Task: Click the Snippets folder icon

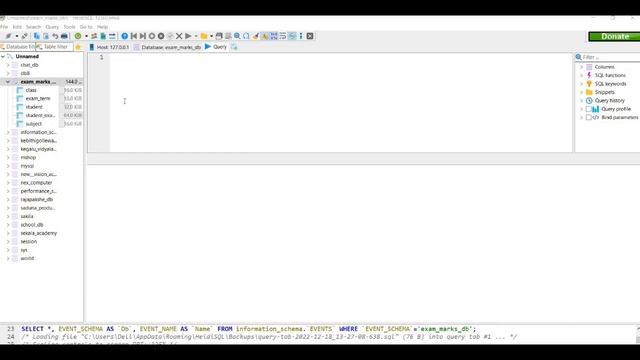Action: [589, 92]
